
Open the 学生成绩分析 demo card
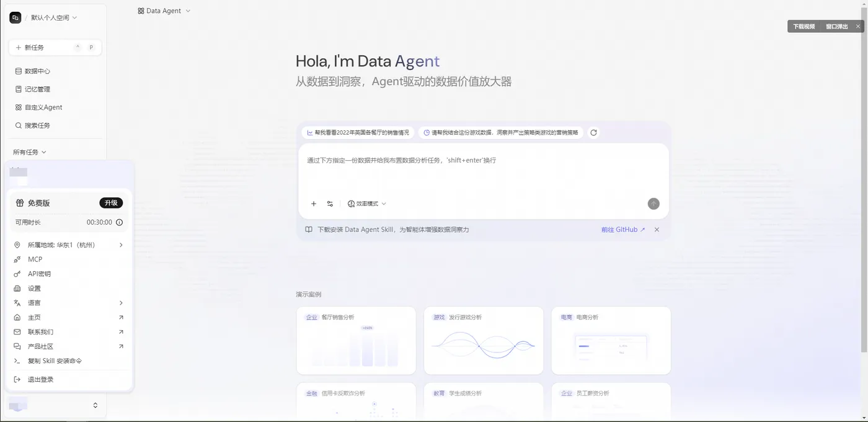pyautogui.click(x=484, y=402)
